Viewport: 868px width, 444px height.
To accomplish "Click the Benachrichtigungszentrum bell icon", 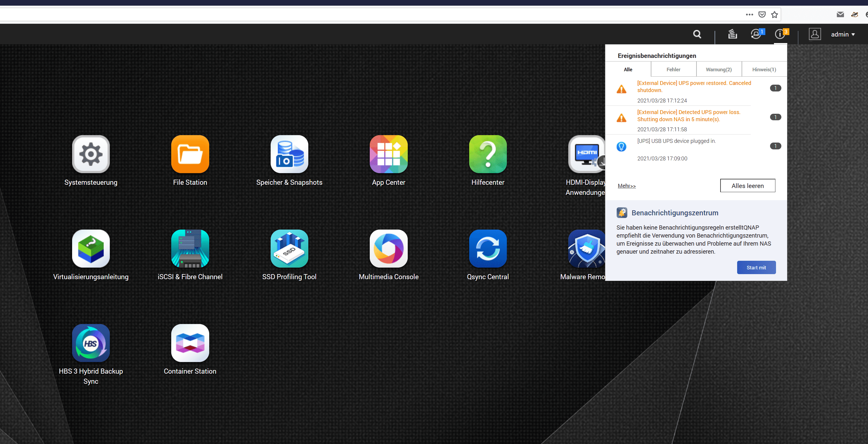I will (x=622, y=212).
